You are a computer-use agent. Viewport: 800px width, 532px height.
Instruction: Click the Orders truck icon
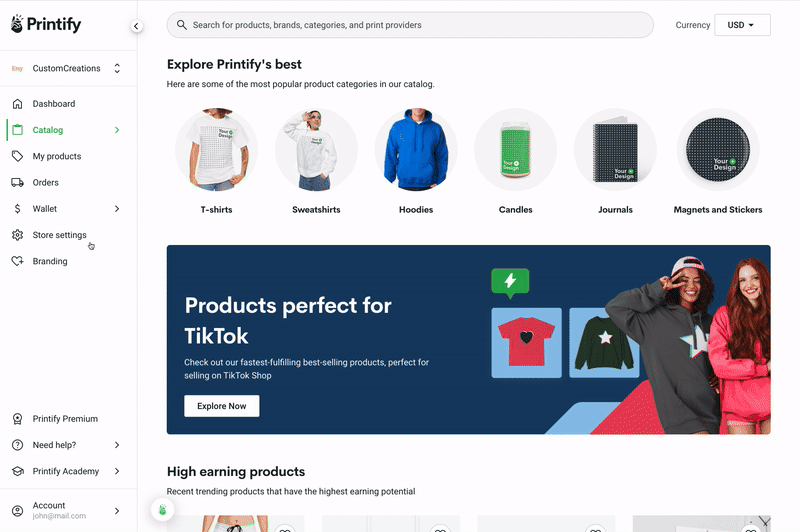17,182
